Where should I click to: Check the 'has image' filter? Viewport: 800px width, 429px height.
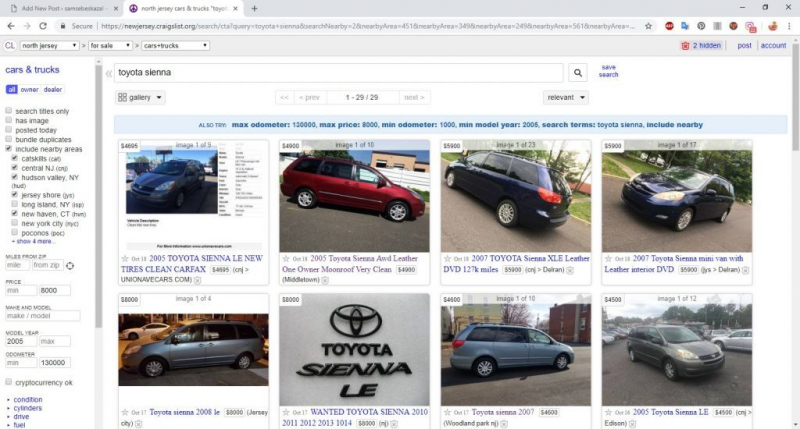pyautogui.click(x=9, y=121)
